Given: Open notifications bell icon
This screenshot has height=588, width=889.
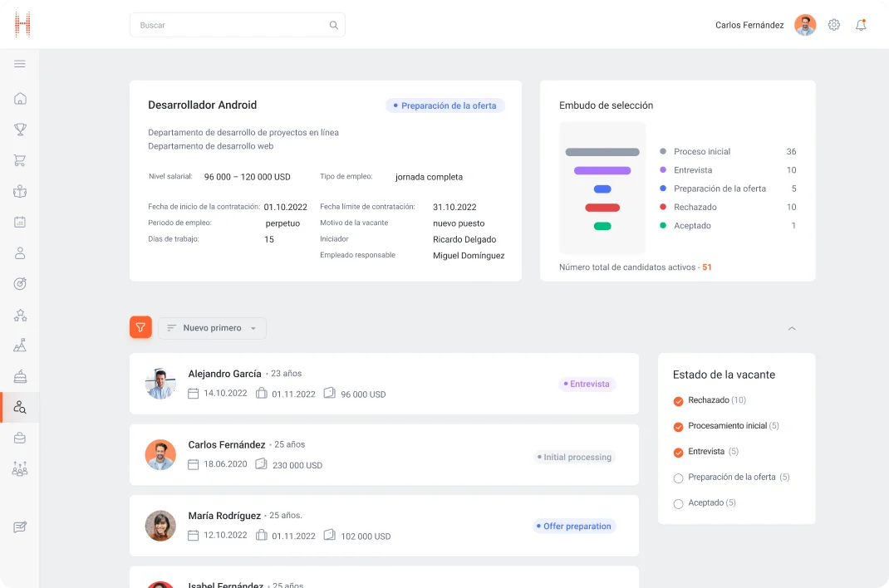Looking at the screenshot, I should coord(861,25).
